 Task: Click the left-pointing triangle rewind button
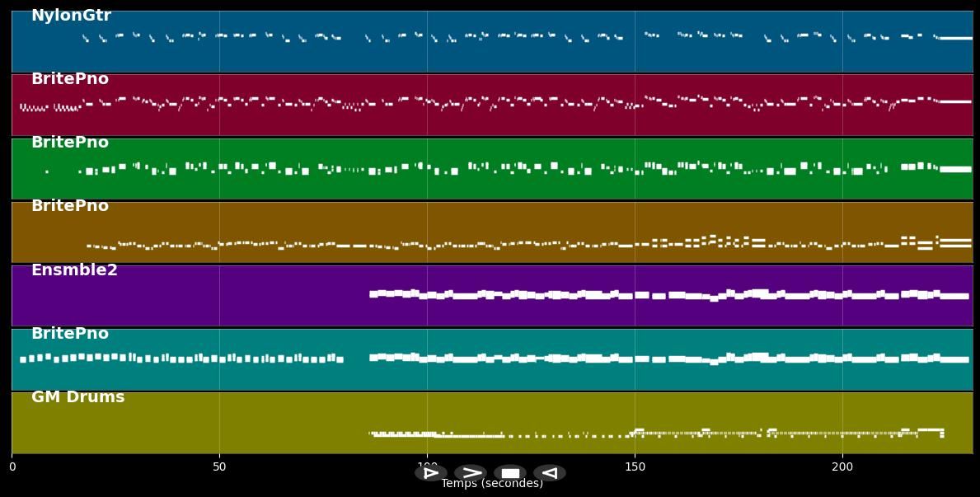[x=549, y=472]
